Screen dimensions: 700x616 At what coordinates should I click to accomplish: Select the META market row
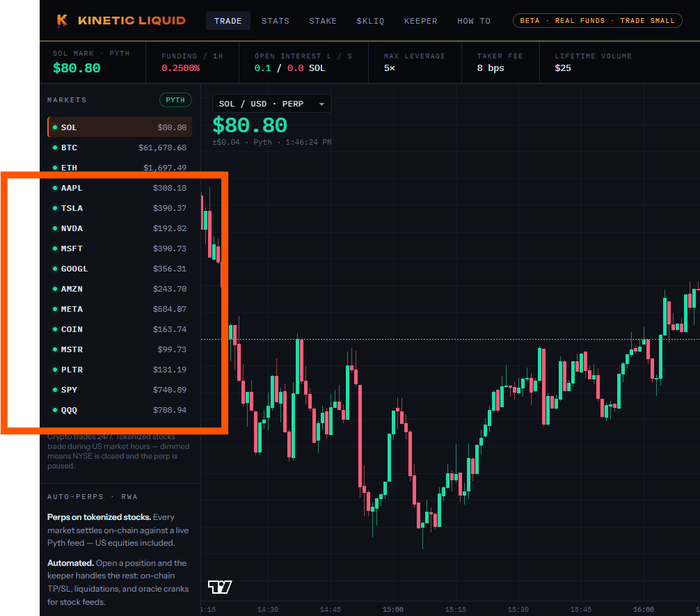pyautogui.click(x=120, y=309)
